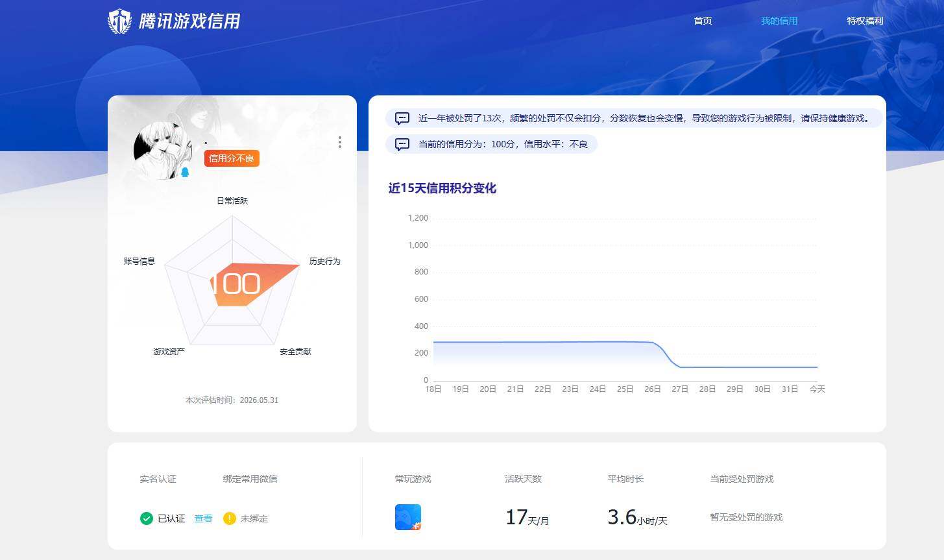Screen dimensions: 944x560
Task: Click the 平均时长 label
Action: [x=625, y=479]
